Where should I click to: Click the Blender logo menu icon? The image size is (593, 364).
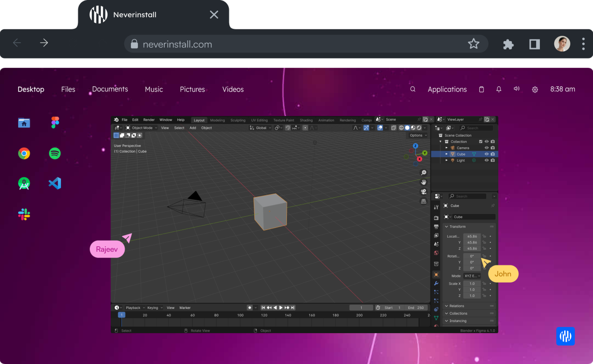point(116,120)
